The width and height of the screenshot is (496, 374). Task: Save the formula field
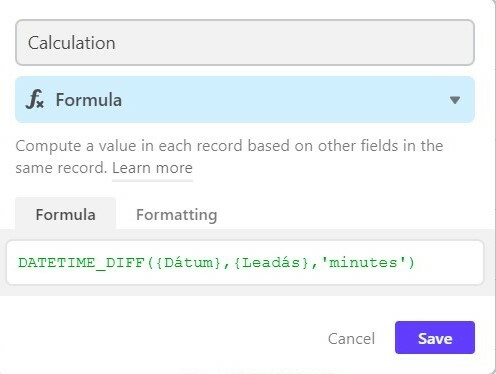(435, 338)
